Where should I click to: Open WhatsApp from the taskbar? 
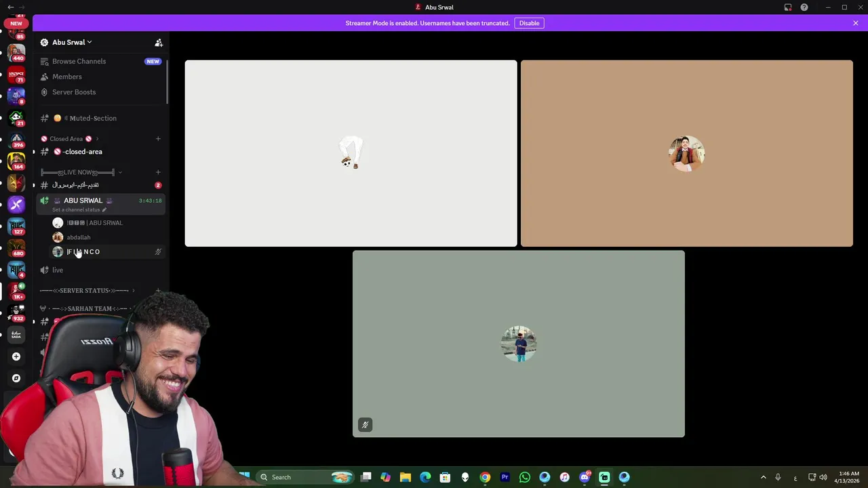(x=524, y=477)
